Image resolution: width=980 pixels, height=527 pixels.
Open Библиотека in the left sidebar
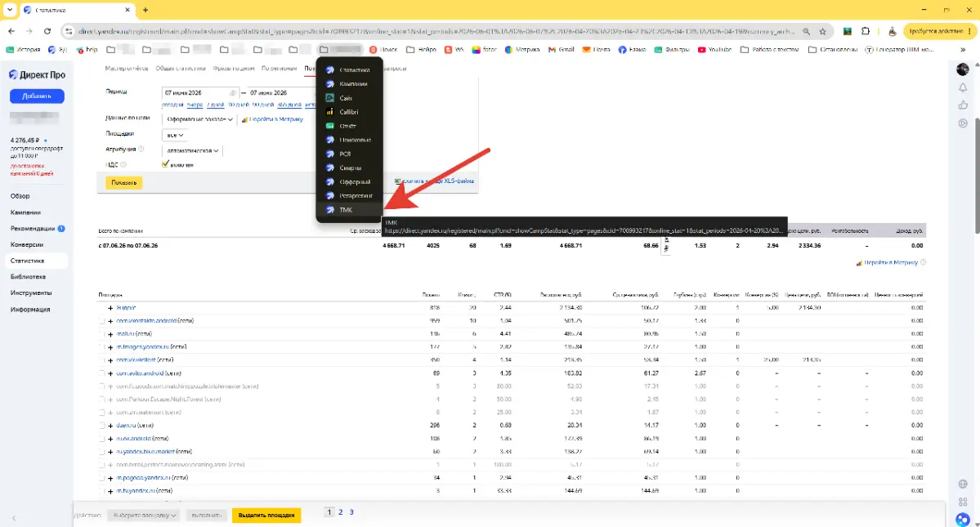point(28,277)
